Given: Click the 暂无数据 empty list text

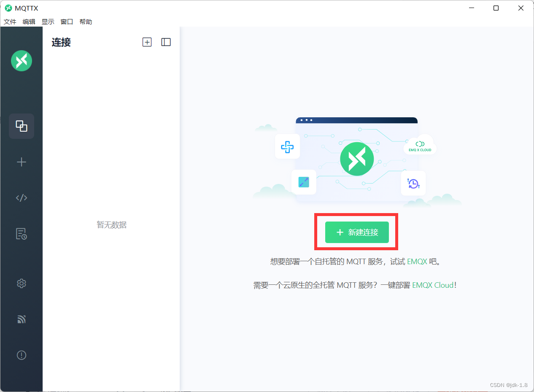Looking at the screenshot, I should (112, 225).
